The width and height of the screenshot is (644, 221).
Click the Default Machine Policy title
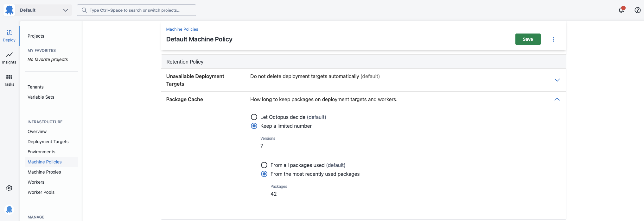coord(199,39)
